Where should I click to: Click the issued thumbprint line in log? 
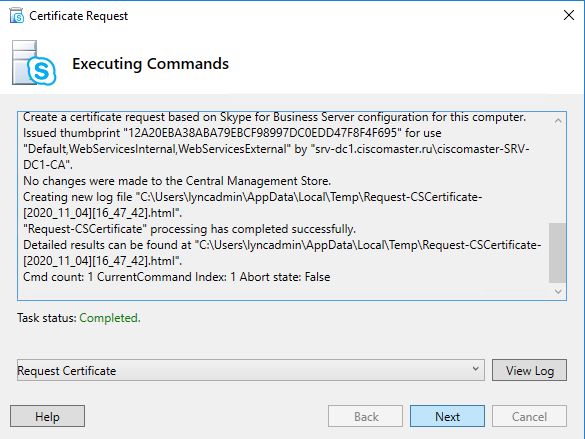pyautogui.click(x=232, y=133)
